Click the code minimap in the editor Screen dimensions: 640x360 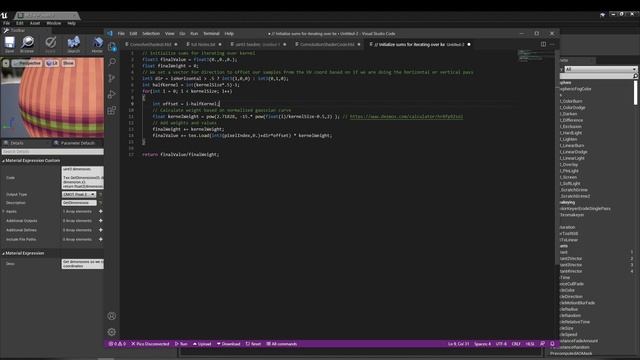point(536,56)
